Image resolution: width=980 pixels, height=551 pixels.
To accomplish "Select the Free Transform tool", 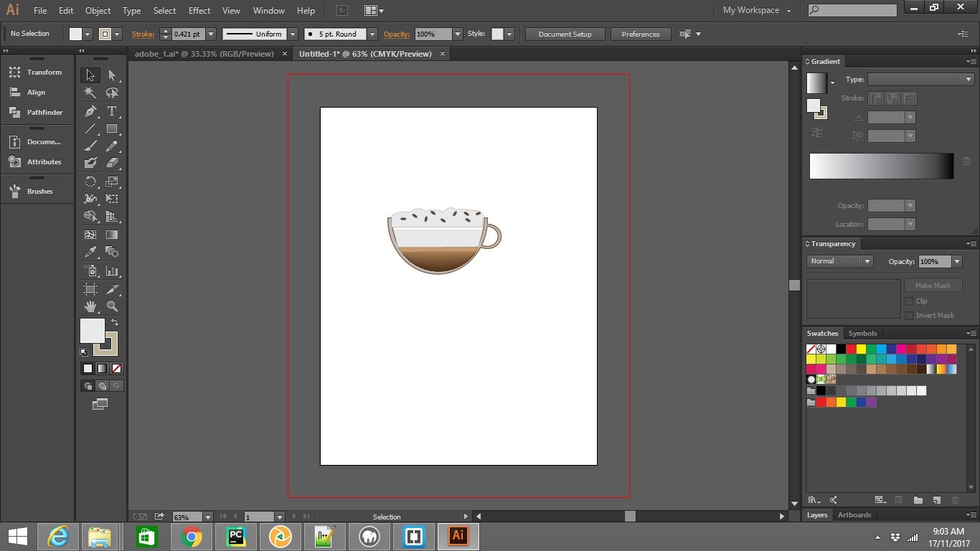I will [x=112, y=199].
